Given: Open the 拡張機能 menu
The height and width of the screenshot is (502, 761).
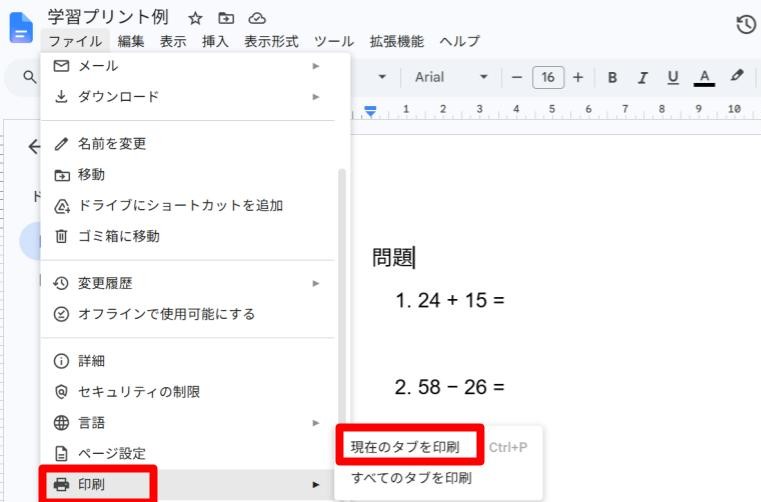Looking at the screenshot, I should coord(397,41).
